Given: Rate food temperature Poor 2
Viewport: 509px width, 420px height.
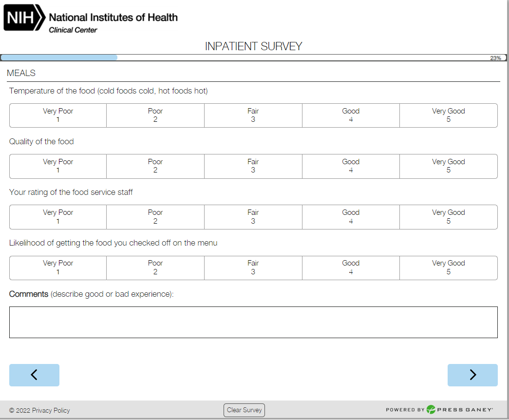Looking at the screenshot, I should click(155, 115).
